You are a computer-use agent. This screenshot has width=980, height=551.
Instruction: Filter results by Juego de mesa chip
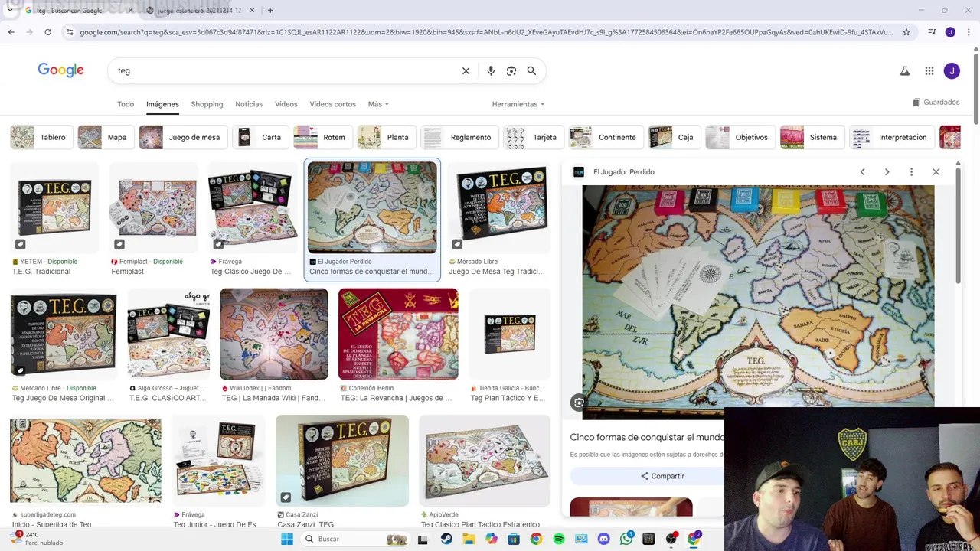(x=183, y=138)
